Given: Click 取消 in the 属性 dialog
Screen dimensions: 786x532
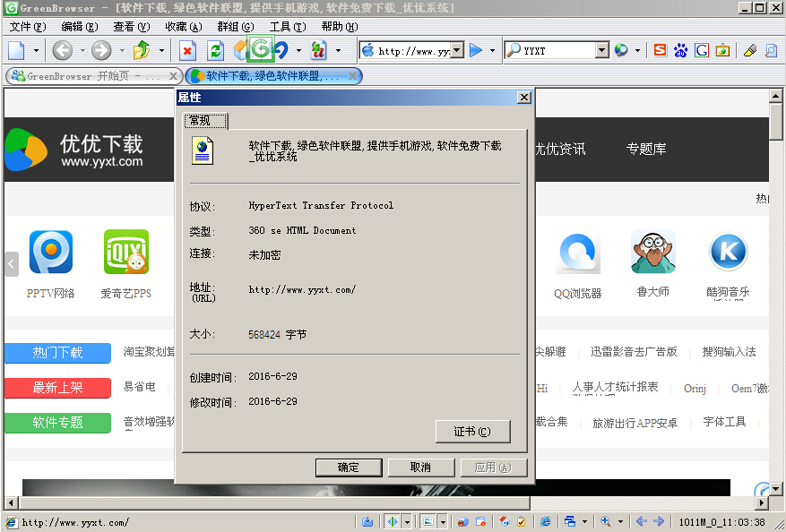Looking at the screenshot, I should (421, 468).
